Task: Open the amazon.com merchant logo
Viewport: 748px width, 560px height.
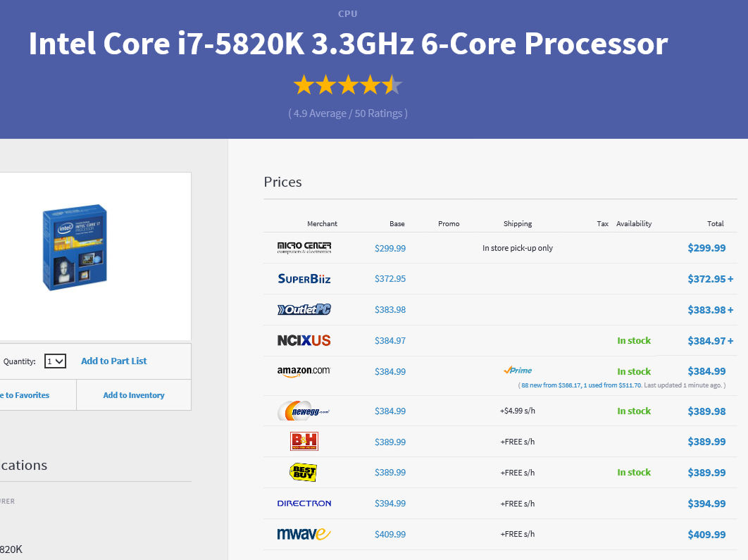Action: [304, 372]
